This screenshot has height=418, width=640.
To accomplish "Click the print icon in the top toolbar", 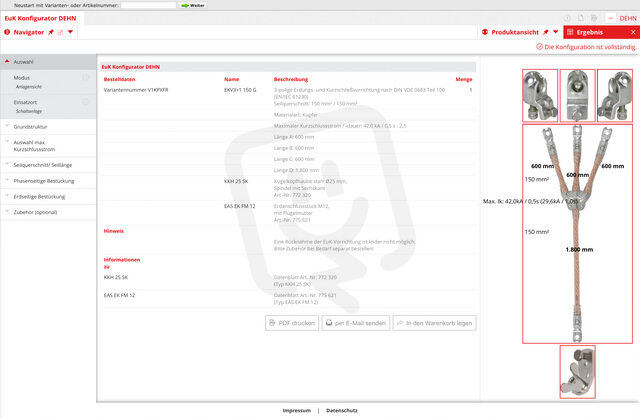I will pos(594,18).
